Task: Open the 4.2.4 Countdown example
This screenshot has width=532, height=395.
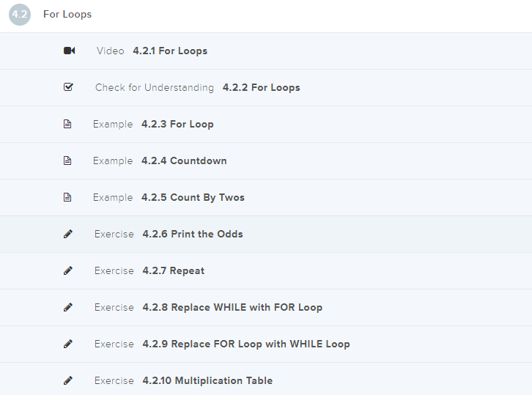Action: (x=184, y=161)
